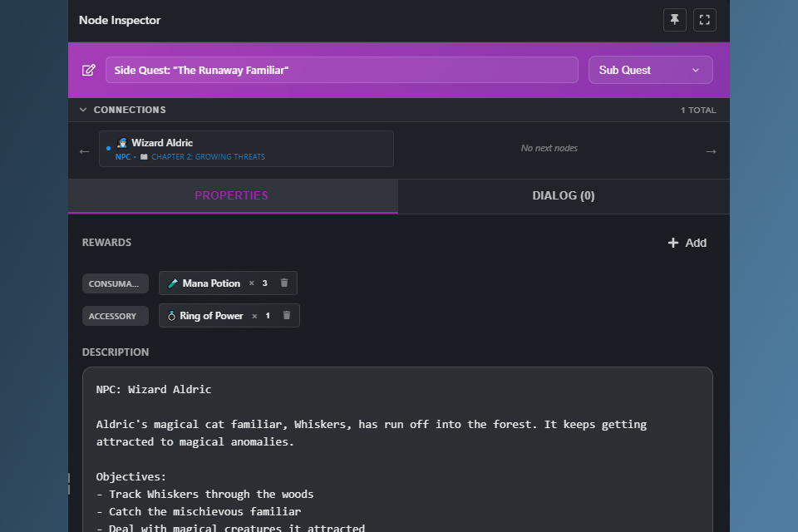Switch to the PROPERTIES tab
The image size is (798, 532).
point(232,195)
